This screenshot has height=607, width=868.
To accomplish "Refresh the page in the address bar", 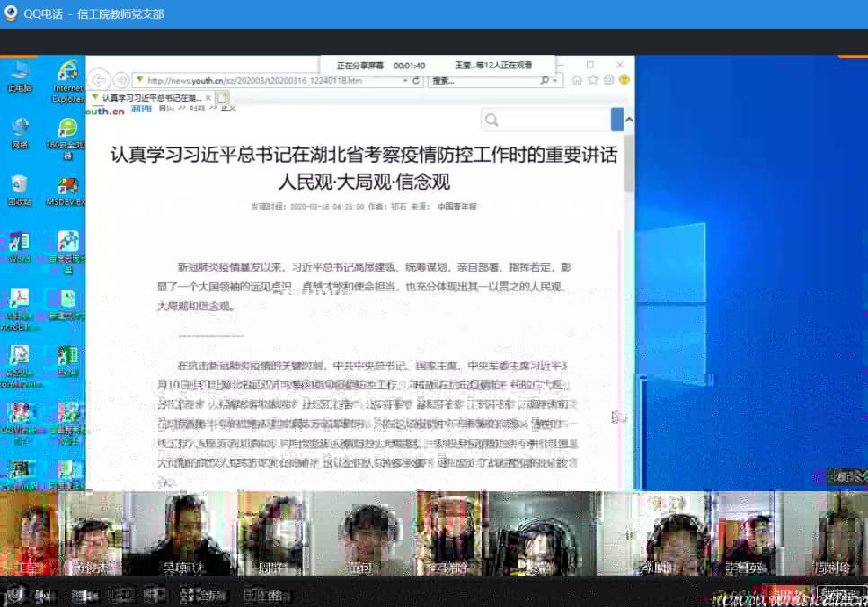I will [416, 81].
